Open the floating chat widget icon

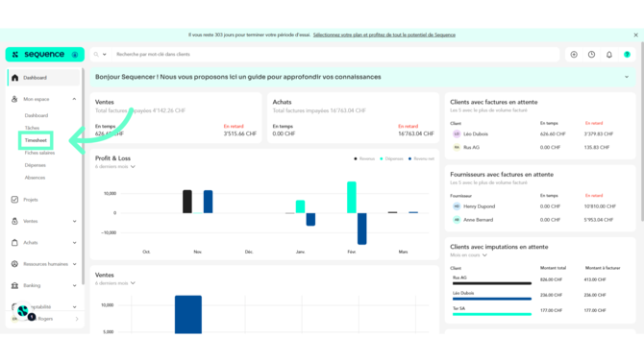click(x=23, y=311)
